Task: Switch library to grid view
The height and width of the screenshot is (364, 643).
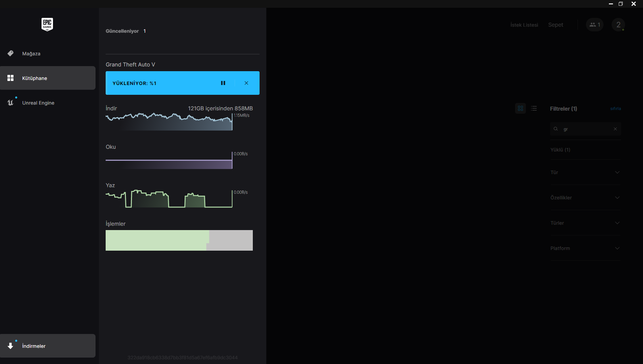Action: coord(520,108)
